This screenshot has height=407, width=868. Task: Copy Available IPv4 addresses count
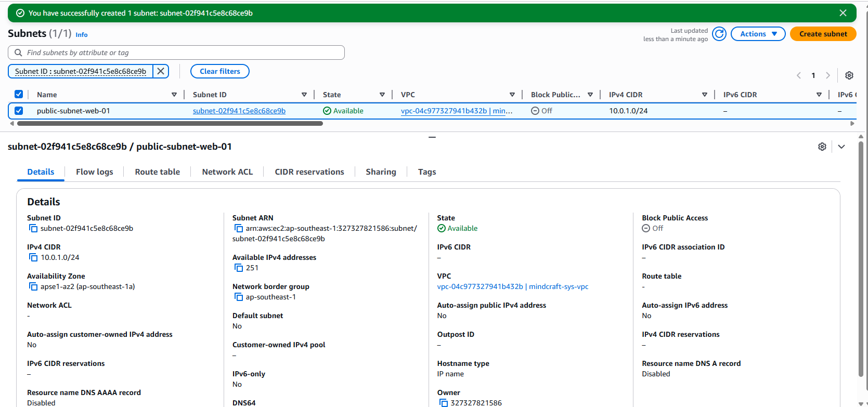click(239, 268)
